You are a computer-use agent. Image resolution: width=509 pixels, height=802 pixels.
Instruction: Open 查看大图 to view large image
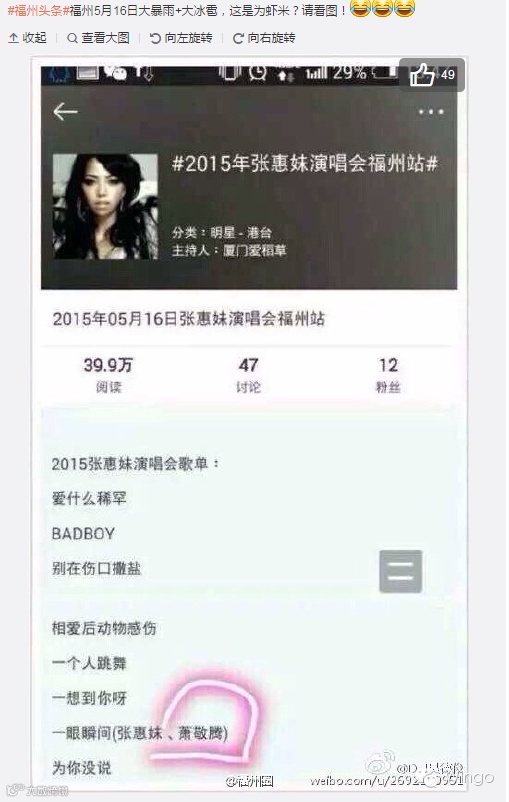point(99,38)
